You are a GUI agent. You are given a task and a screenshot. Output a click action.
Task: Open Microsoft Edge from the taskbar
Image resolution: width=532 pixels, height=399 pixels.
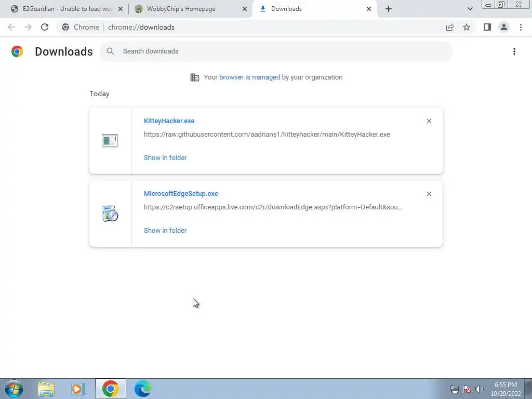[x=142, y=389]
